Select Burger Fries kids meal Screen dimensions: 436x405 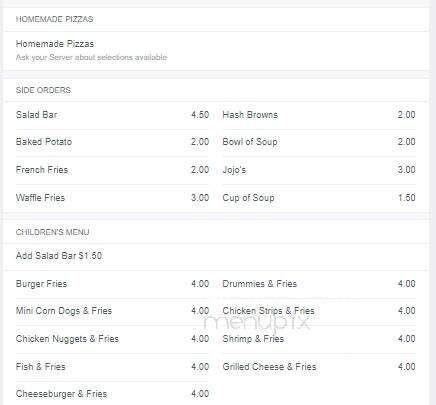[112, 284]
